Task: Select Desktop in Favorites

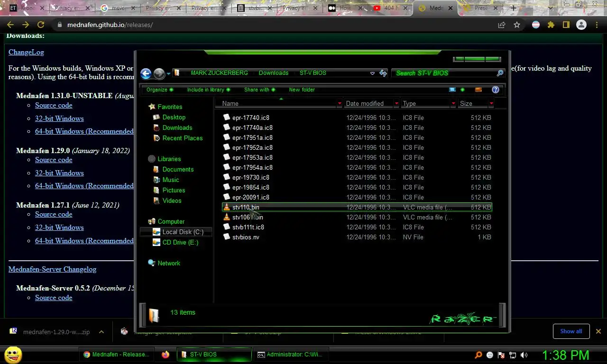Action: tap(174, 117)
